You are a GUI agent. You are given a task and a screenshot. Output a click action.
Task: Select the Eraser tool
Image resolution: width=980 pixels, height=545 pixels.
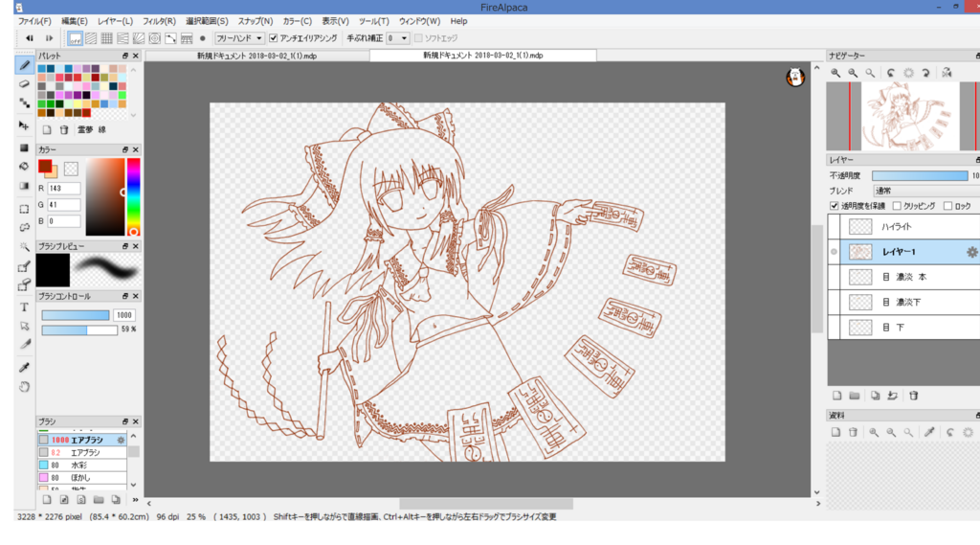click(24, 84)
